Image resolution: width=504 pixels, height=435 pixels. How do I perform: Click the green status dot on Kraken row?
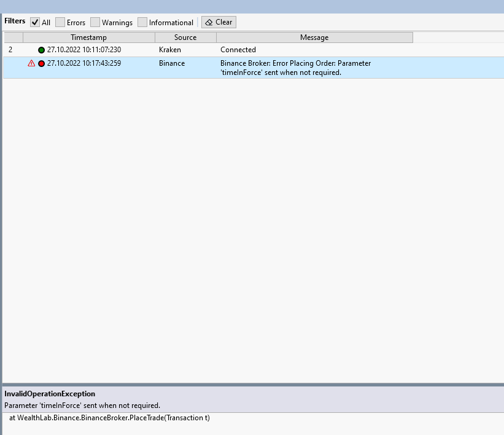point(42,50)
